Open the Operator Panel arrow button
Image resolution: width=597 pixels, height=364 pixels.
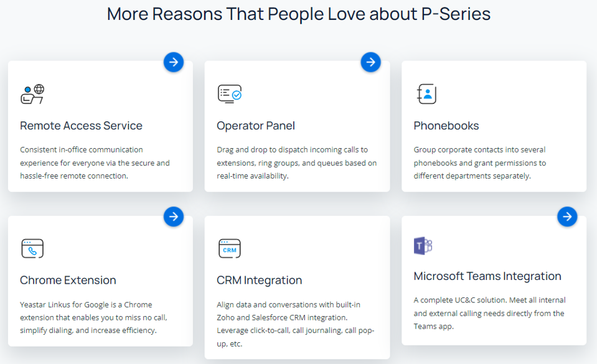(370, 62)
